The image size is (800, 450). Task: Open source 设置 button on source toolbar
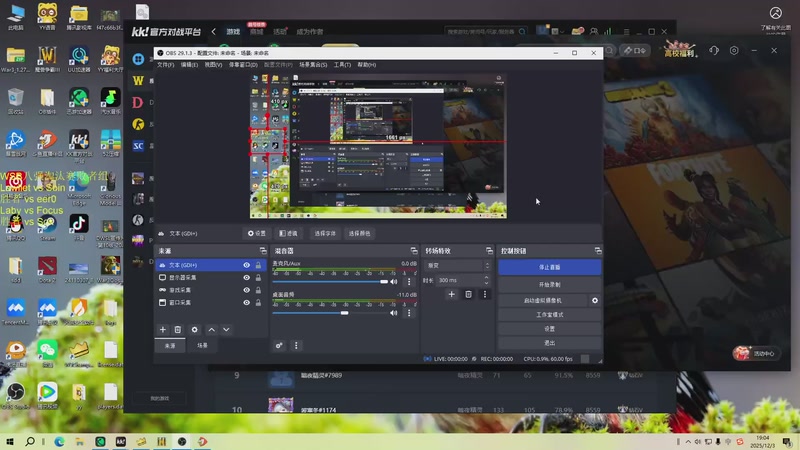point(257,233)
